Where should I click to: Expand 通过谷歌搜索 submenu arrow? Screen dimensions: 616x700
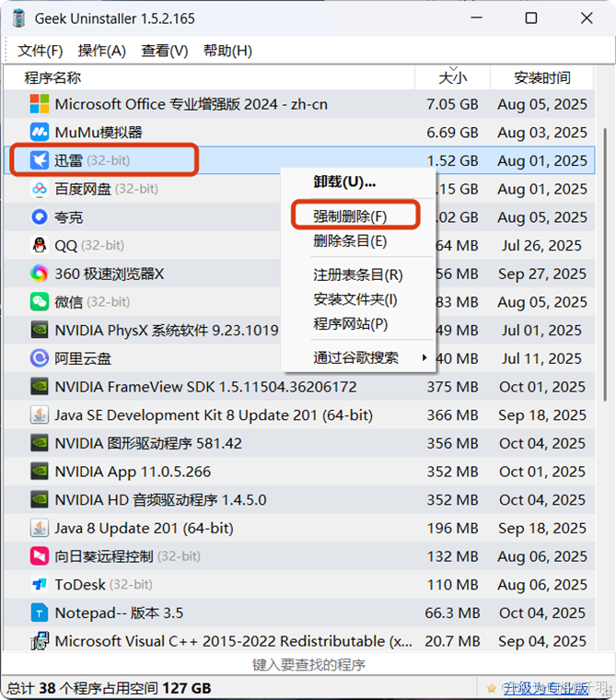424,357
